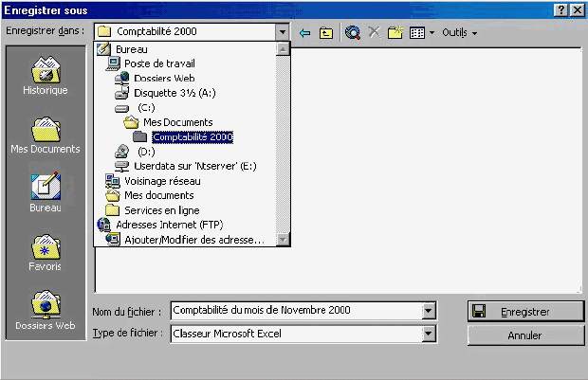The width and height of the screenshot is (588, 380).
Task: Click Ajouter/Modifier des adresse... entry
Action: [185, 240]
